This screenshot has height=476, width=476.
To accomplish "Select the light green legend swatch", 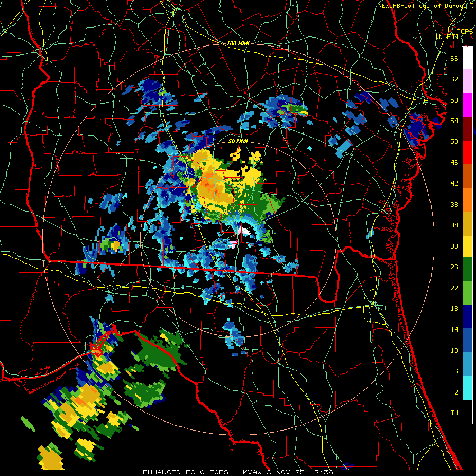I will 467,293.
